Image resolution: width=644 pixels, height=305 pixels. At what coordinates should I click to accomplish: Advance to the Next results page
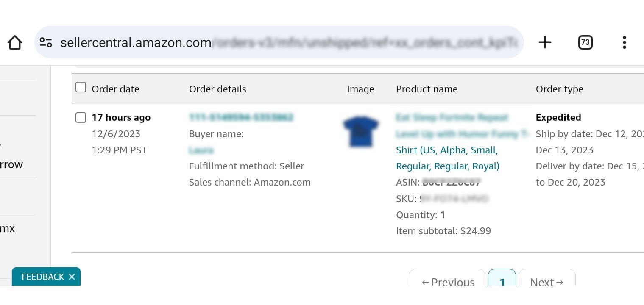coord(547,282)
